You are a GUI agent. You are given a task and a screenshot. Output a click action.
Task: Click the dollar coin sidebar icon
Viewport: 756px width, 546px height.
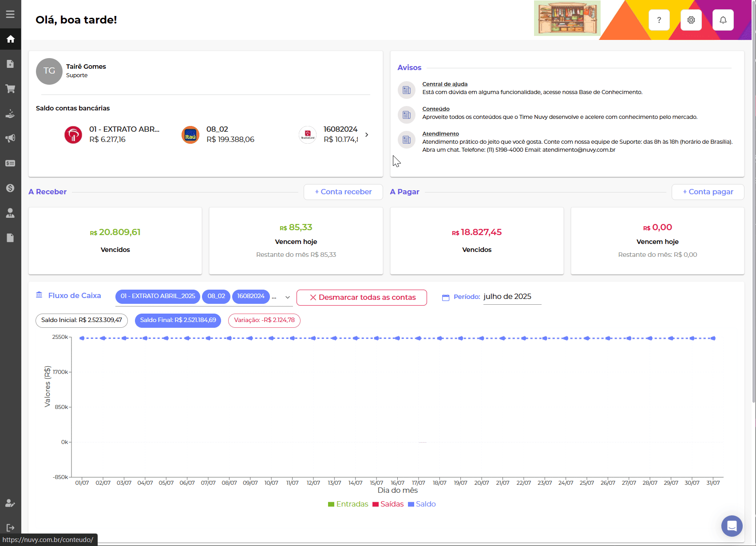(x=10, y=188)
